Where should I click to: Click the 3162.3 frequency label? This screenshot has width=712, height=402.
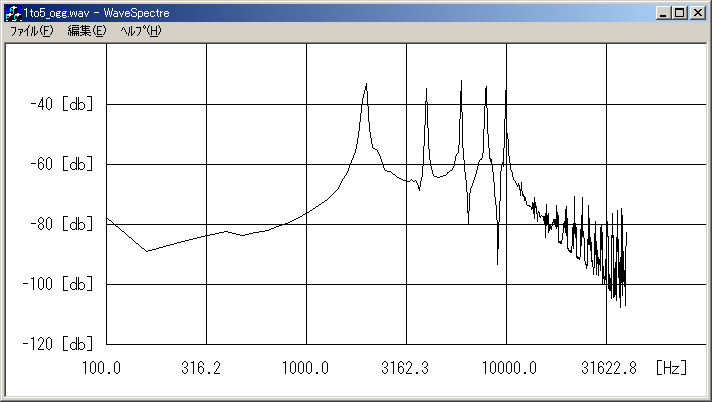[405, 367]
